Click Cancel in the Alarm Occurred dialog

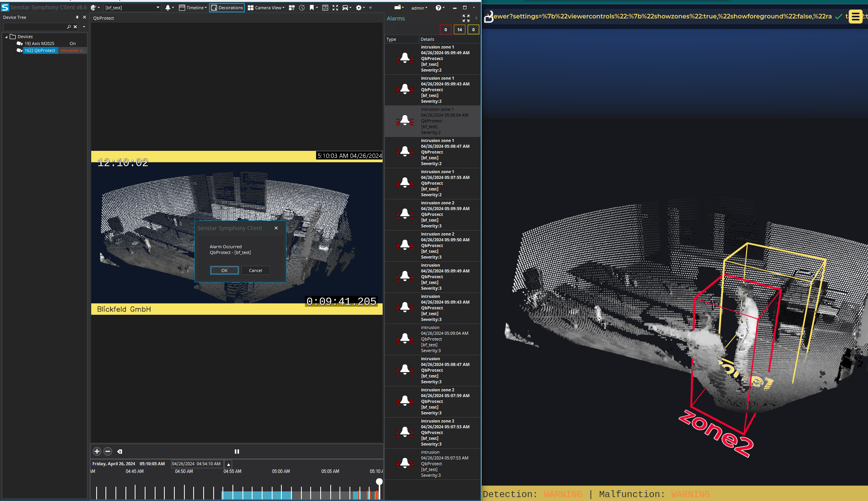tap(255, 271)
